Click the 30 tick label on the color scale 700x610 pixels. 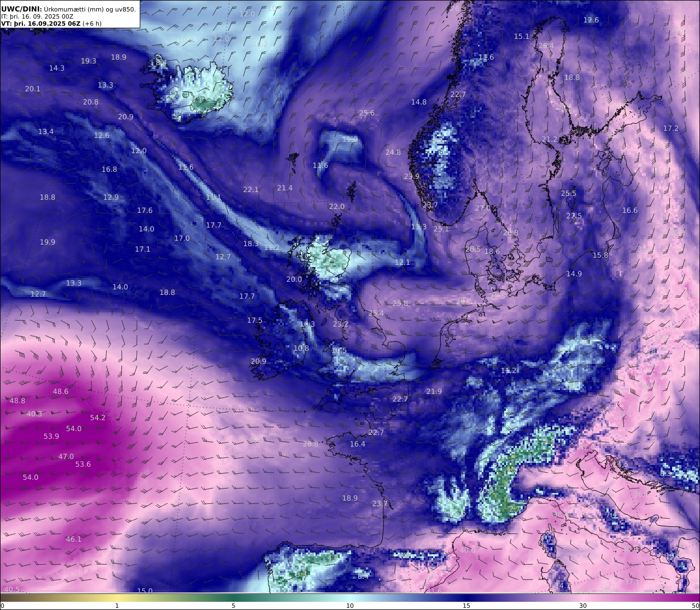coord(583,605)
